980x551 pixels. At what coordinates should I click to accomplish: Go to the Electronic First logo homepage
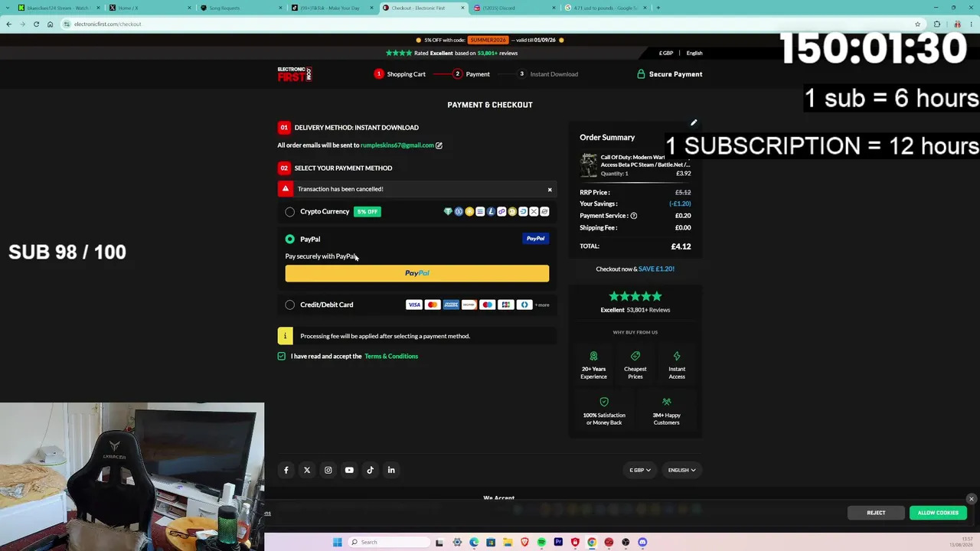coord(295,74)
